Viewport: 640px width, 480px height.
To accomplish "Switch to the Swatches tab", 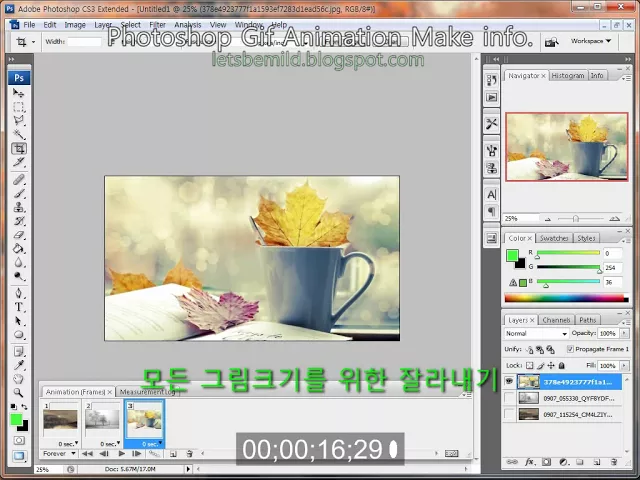I will click(x=553, y=238).
